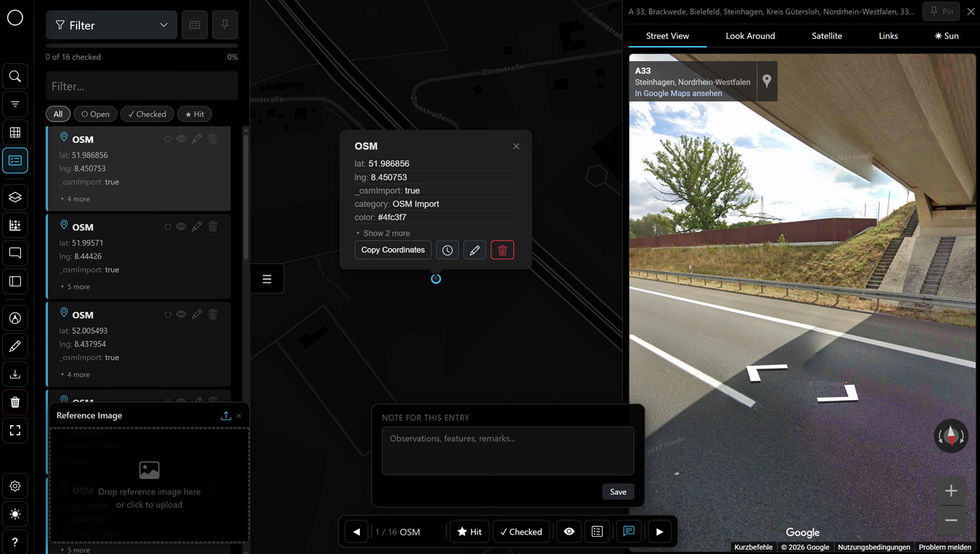
Task: Click the trash icon in the left sidebar
Action: tap(15, 402)
